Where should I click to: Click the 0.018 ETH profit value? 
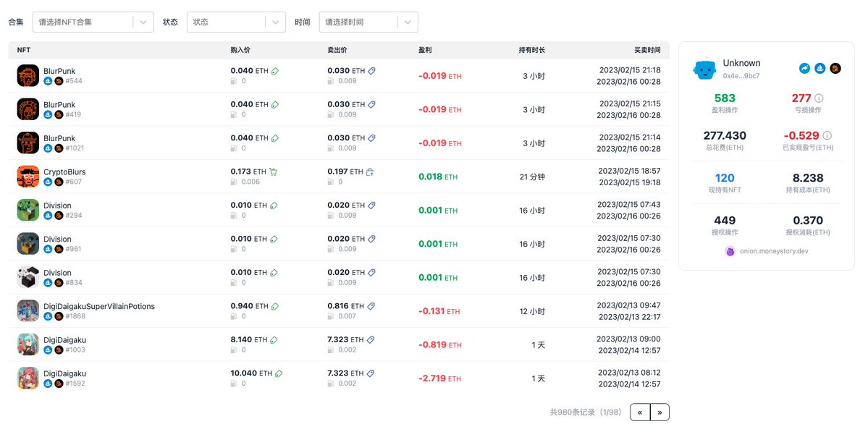tap(438, 177)
